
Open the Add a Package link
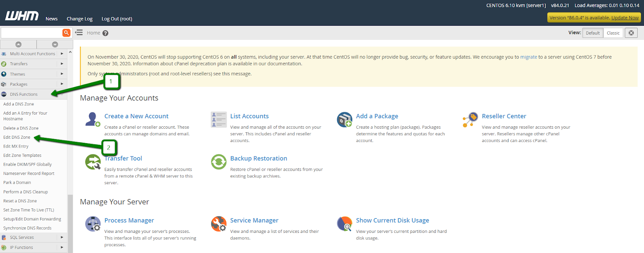[377, 116]
